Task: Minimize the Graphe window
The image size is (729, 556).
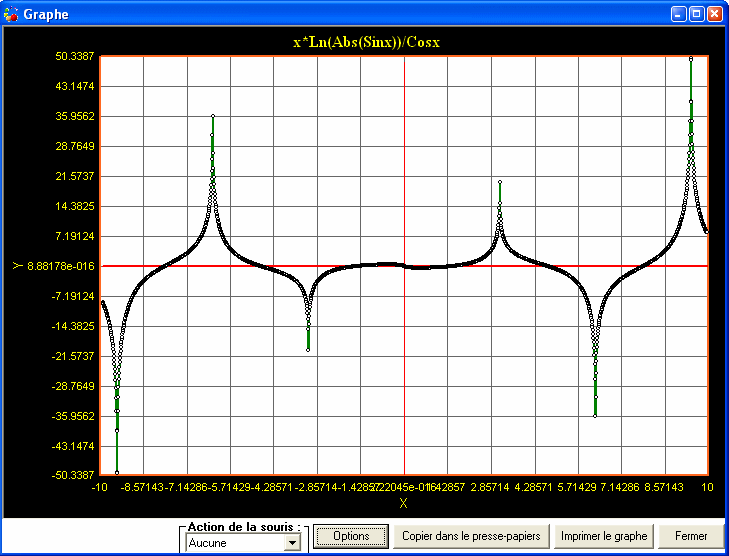Action: (678, 14)
